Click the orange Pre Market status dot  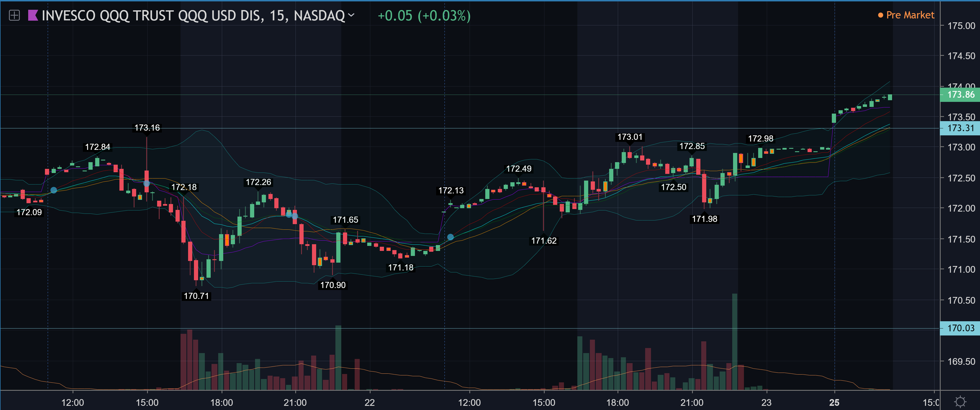[x=880, y=15]
